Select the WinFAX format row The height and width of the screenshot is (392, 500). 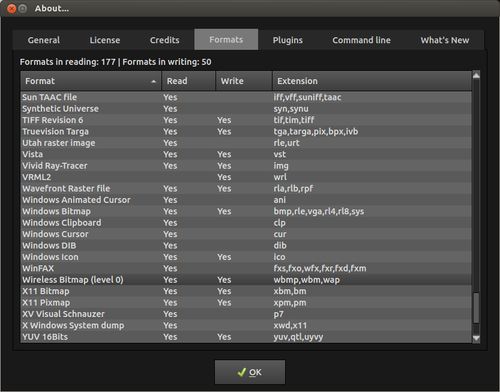[x=246, y=268]
